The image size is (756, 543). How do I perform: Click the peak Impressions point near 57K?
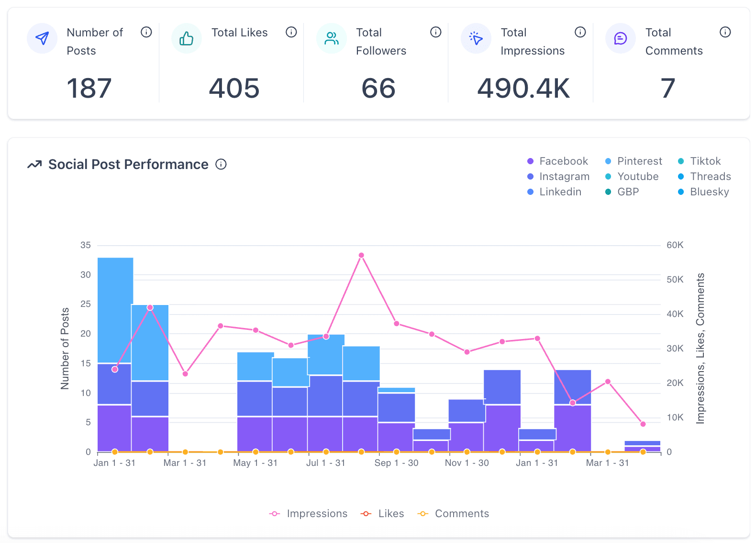pyautogui.click(x=361, y=255)
